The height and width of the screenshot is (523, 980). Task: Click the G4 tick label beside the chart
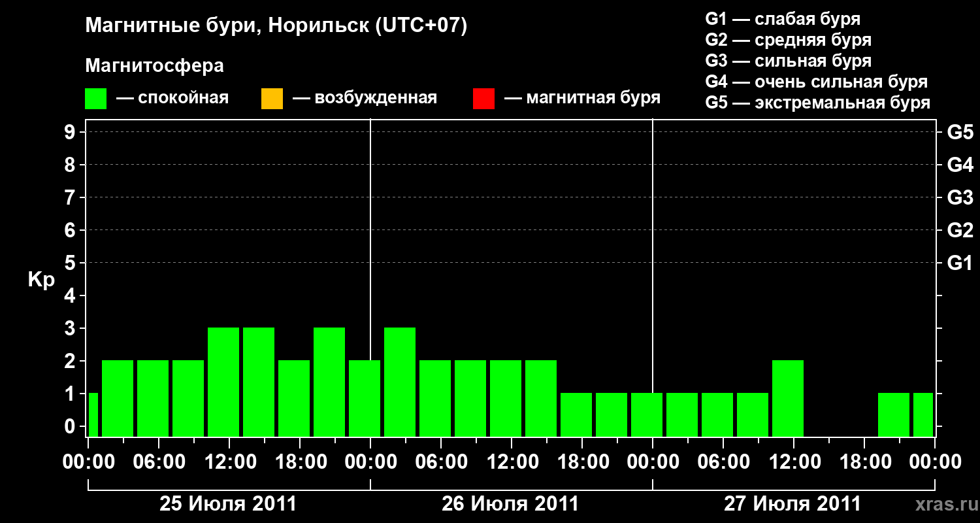960,165
